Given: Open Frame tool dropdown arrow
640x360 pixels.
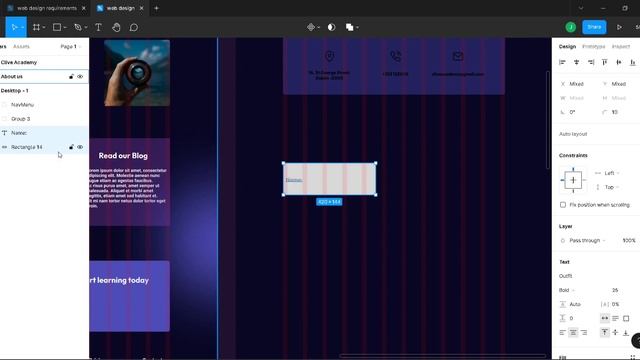Looking at the screenshot, I should [44, 27].
